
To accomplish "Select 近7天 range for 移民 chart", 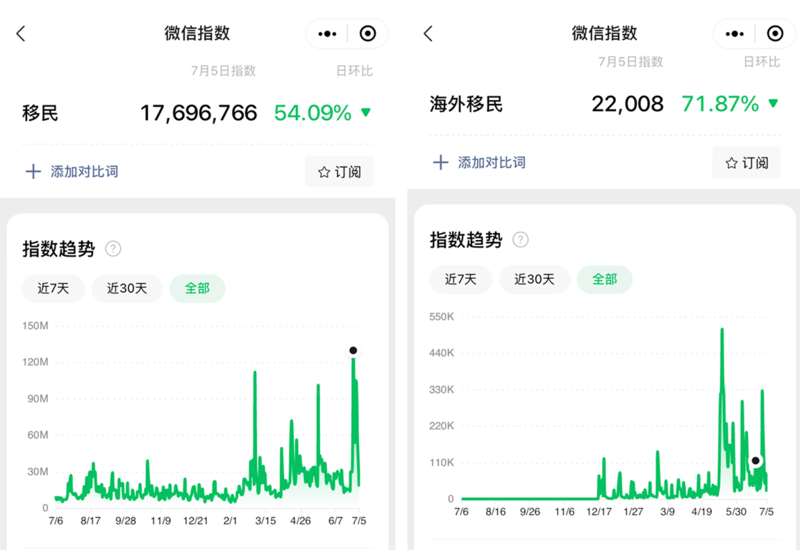I will pos(53,288).
